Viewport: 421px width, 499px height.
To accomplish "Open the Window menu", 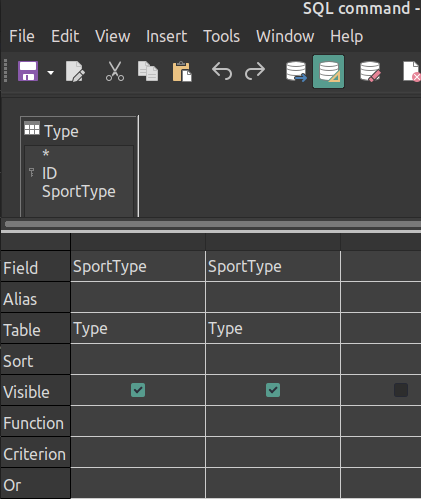I will (x=285, y=36).
